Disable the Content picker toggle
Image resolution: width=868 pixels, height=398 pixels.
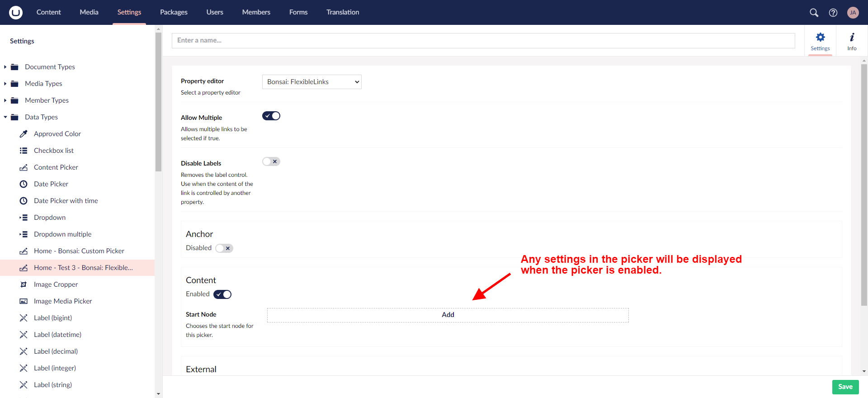[x=222, y=294]
